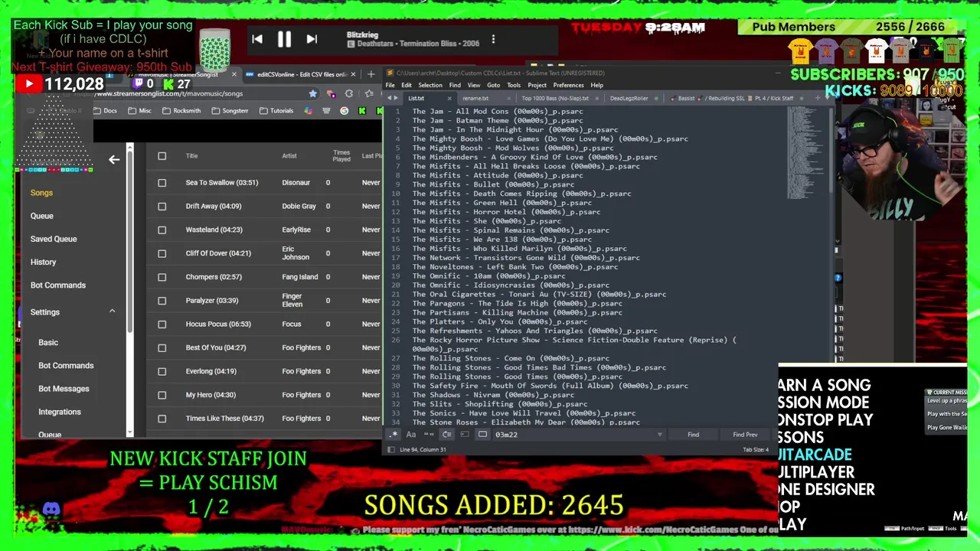
Task: Check the Hocus Pocus song checkbox
Action: tap(162, 324)
